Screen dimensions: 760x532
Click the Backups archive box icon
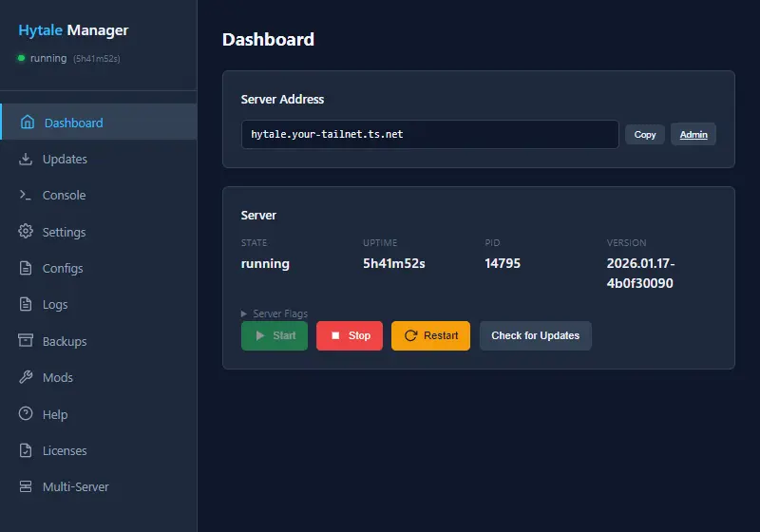[26, 341]
